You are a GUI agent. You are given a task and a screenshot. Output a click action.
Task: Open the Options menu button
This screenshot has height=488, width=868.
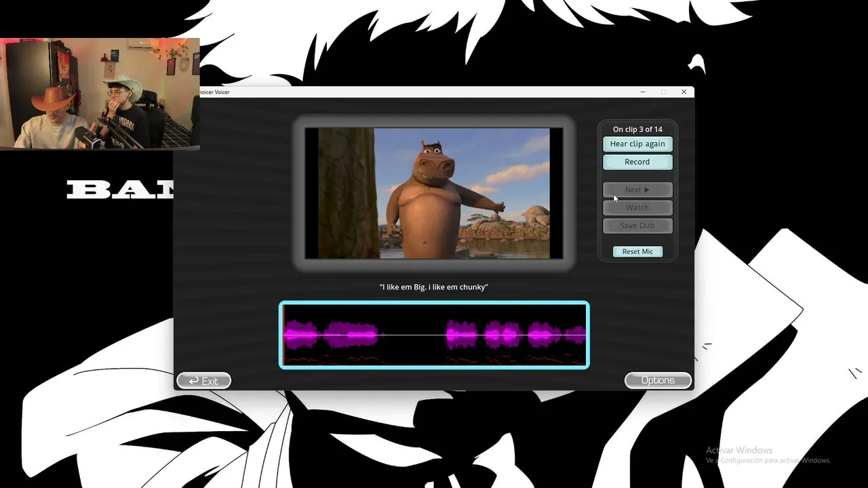[x=658, y=380]
